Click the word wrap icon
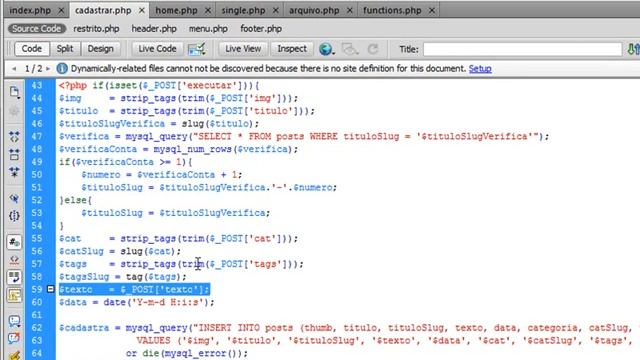 click(x=14, y=277)
